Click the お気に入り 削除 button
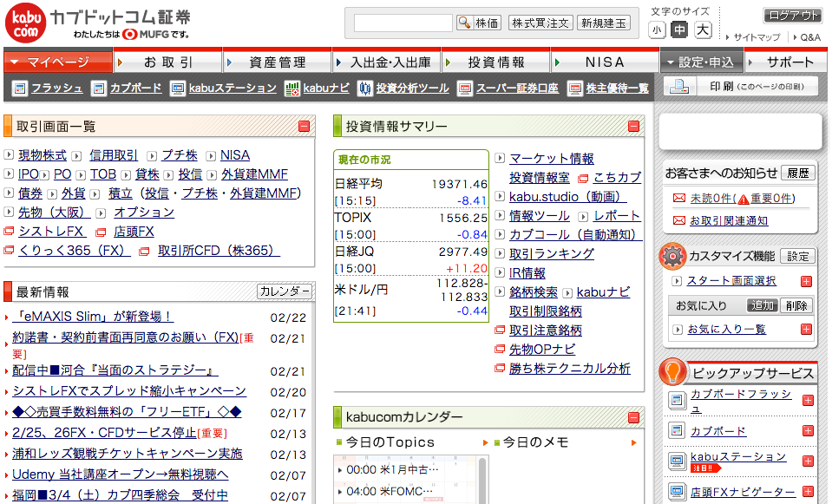Viewport: 832px width, 504px height. (796, 305)
